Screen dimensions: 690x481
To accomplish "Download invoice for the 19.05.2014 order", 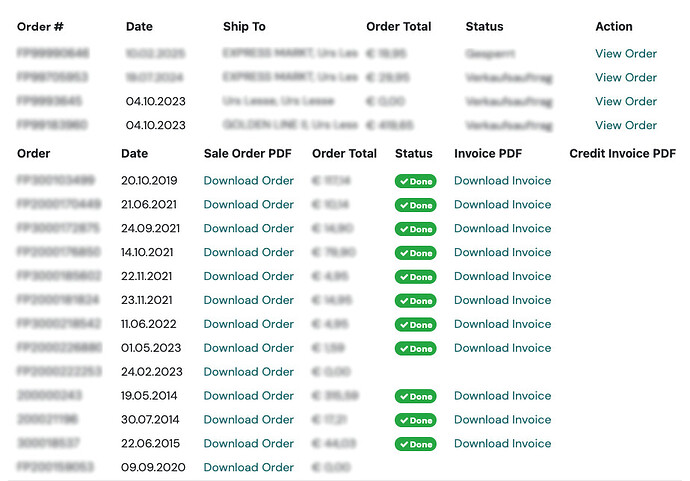I will click(503, 396).
